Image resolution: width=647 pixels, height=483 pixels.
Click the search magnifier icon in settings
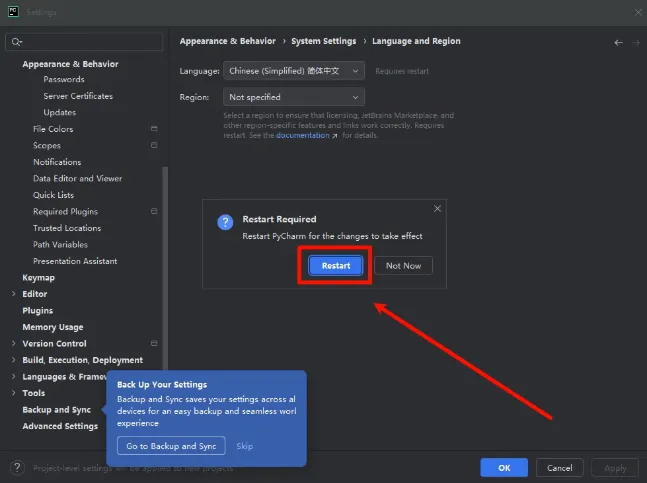[x=17, y=42]
